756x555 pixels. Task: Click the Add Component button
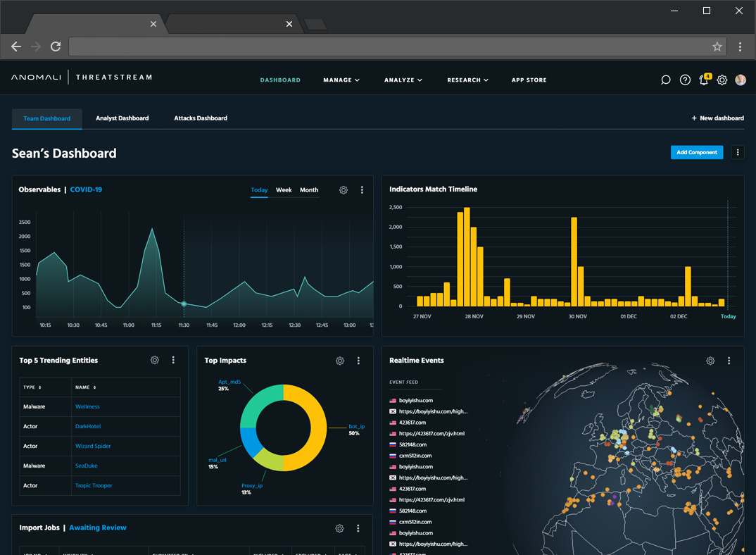tap(697, 153)
